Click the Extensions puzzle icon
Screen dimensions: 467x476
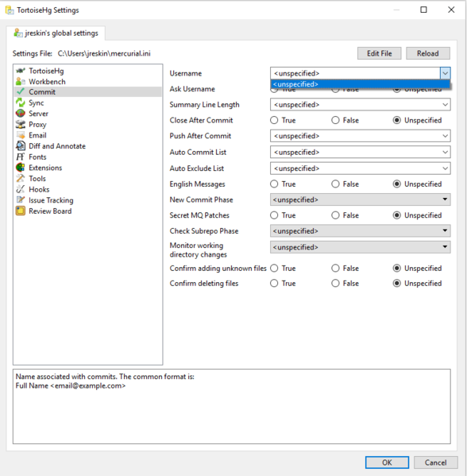[x=21, y=168]
